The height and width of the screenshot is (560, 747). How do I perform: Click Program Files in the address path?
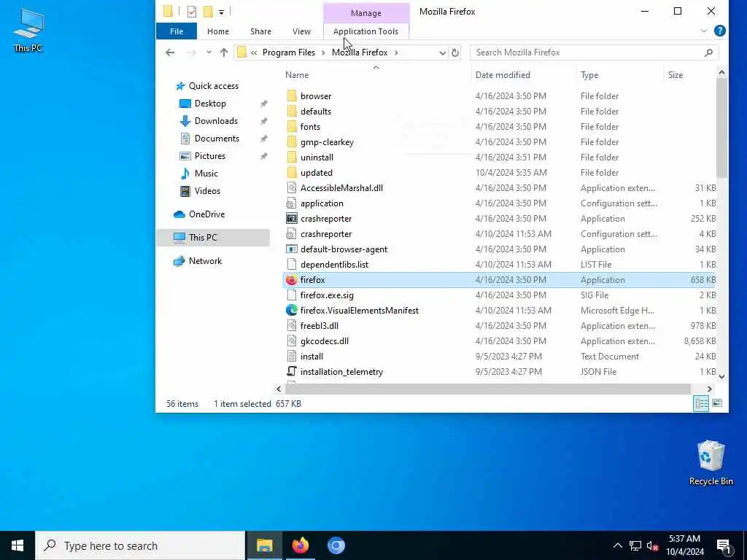coord(289,52)
